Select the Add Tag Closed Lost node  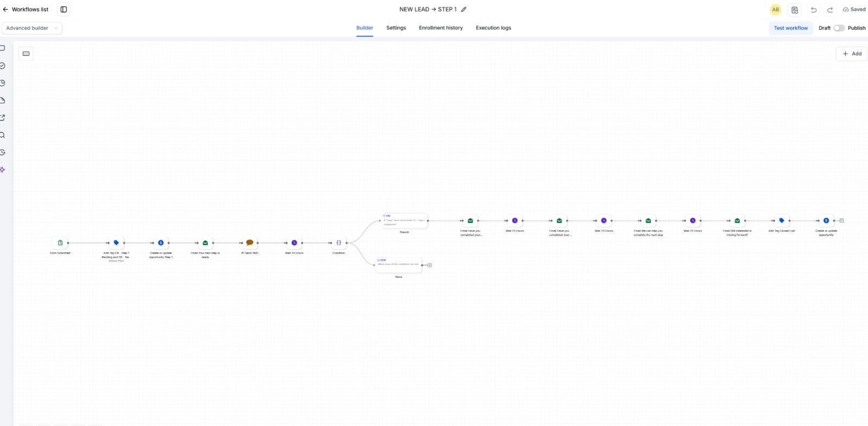click(782, 220)
